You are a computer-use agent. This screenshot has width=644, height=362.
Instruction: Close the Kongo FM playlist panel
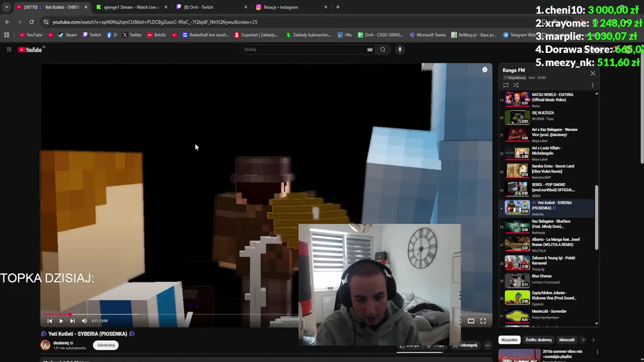(x=593, y=73)
